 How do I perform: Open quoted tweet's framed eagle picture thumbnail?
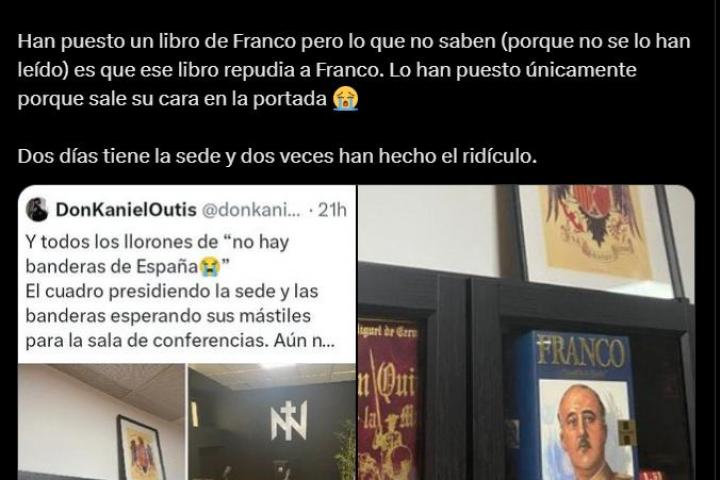pos(102,422)
